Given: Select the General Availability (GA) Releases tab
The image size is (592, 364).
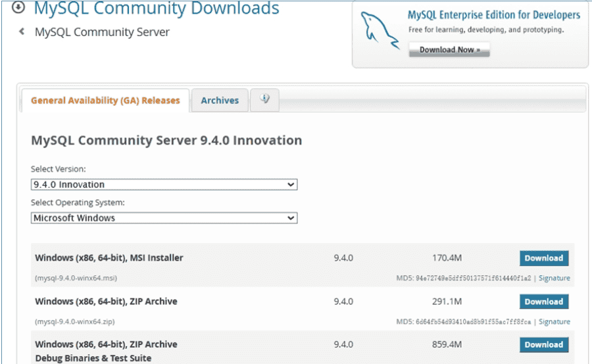Looking at the screenshot, I should 105,101.
